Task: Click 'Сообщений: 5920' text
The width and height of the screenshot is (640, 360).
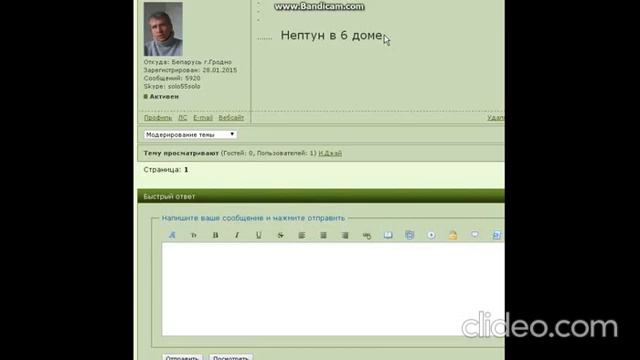Action: 172,78
